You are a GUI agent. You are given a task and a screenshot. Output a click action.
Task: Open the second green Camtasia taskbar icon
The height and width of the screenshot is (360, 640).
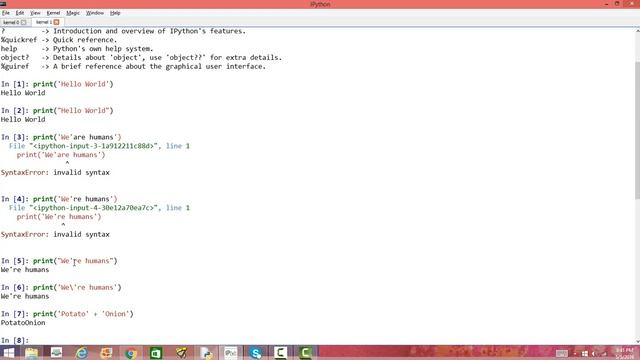305,353
